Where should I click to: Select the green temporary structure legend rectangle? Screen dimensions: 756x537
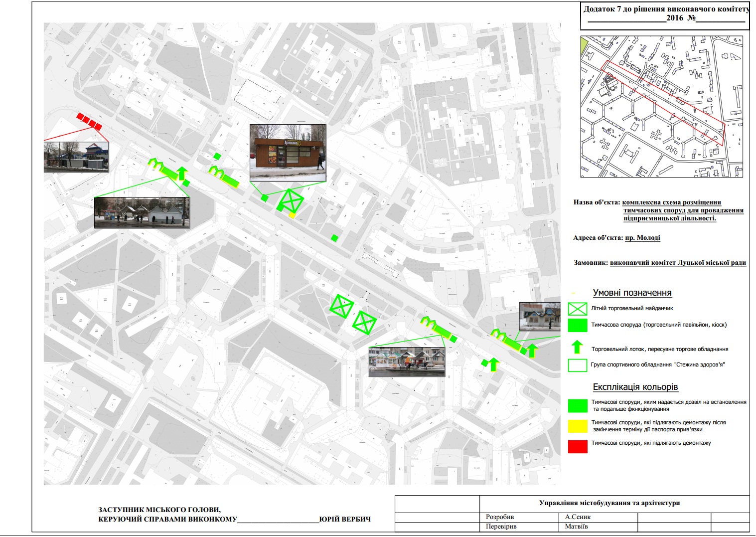pos(578,325)
